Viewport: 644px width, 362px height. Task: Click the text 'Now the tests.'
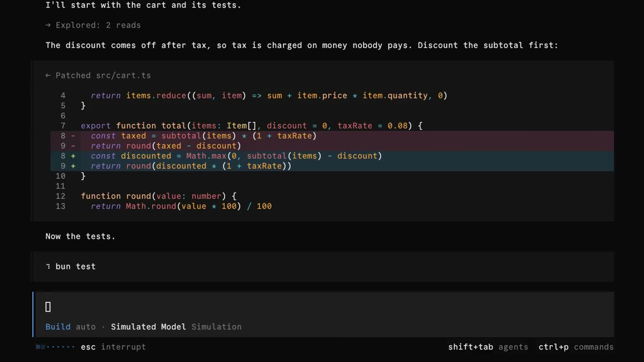click(80, 236)
